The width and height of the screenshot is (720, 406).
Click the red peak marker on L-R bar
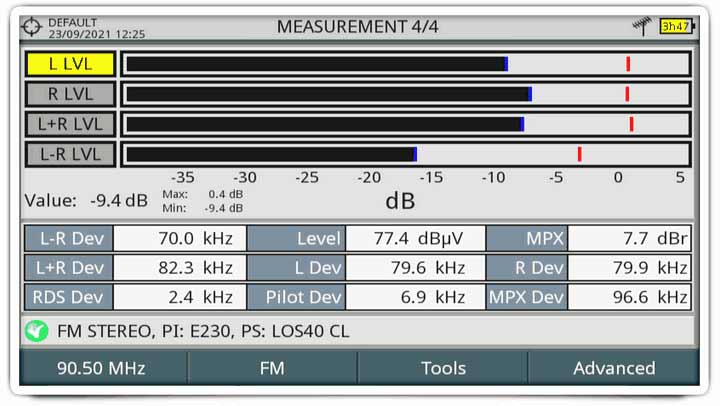[x=579, y=154]
